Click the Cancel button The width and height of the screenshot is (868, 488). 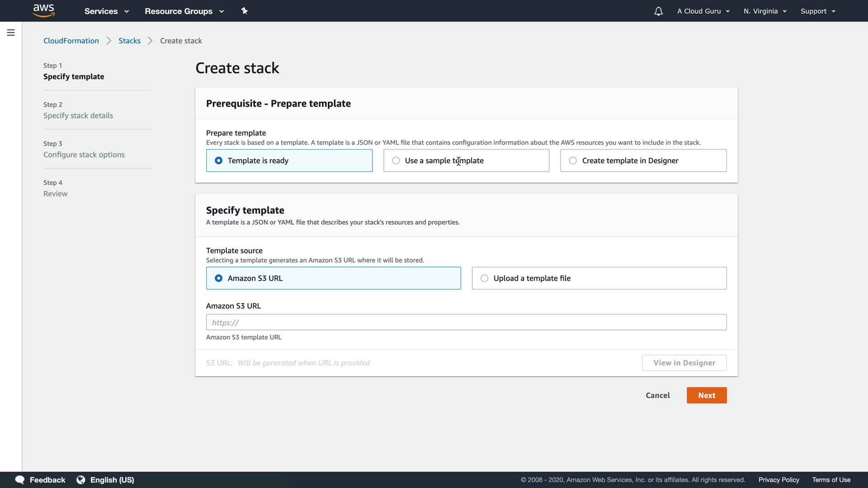tap(657, 395)
